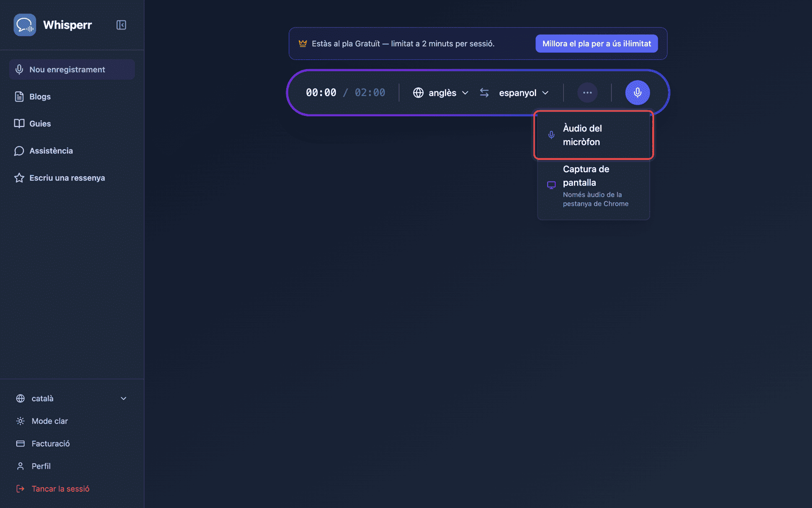Click the monitor icon by Captura de pantalla
The image size is (812, 508).
(x=551, y=185)
